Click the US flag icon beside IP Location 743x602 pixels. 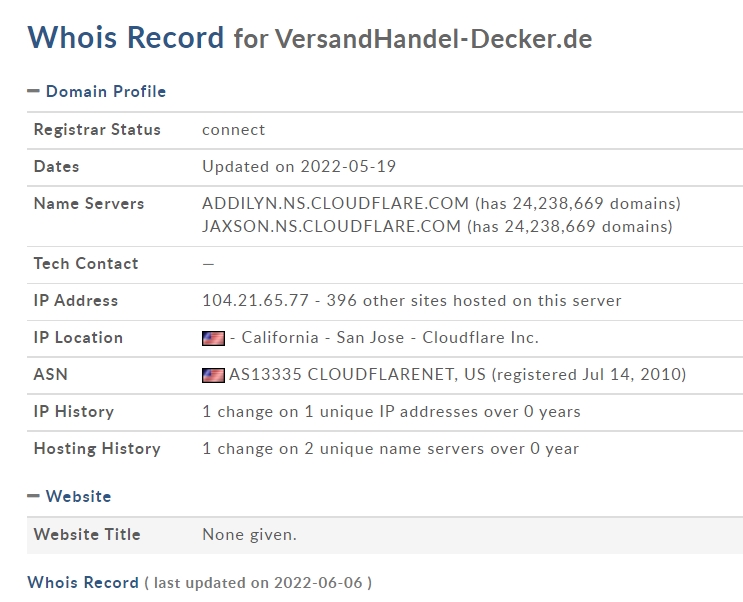(213, 338)
